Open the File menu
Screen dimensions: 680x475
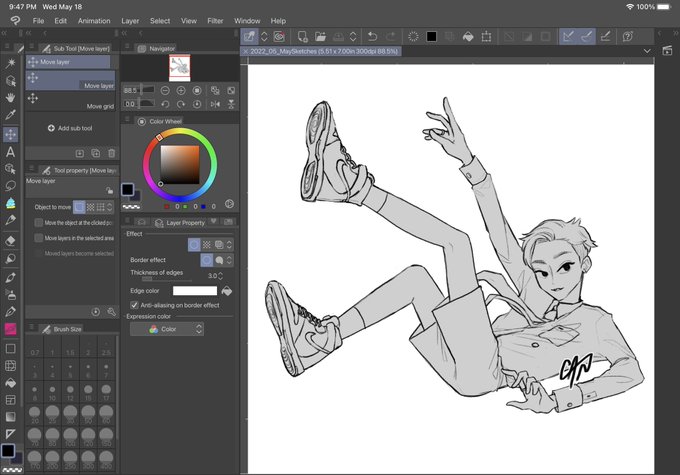(x=38, y=21)
